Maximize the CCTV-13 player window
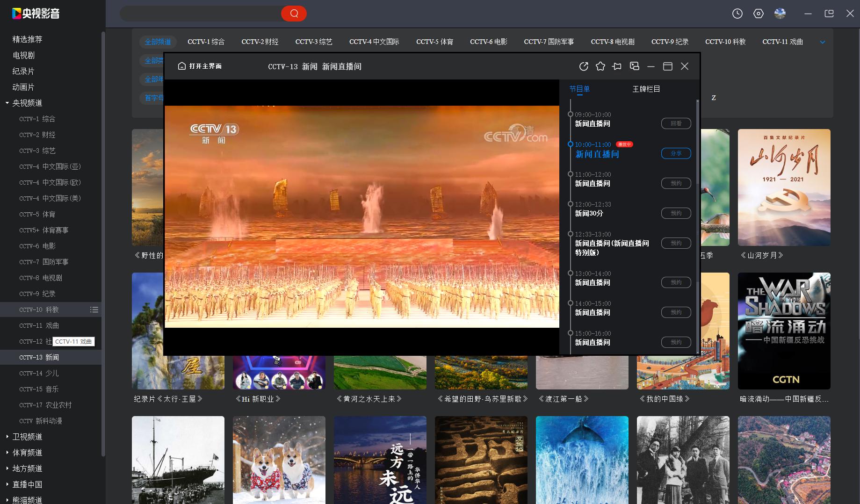Screen dimensions: 860x504 tap(668, 66)
